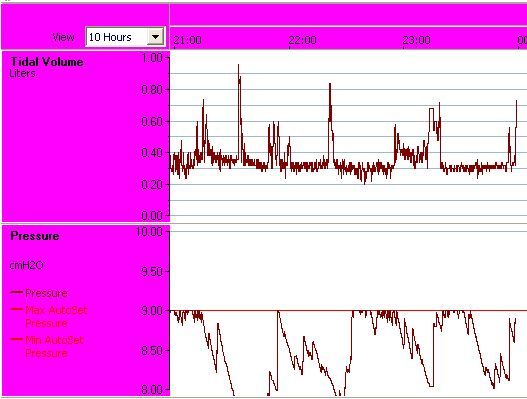Click the 8.50 pressure axis label
The image size is (527, 399).
[x=152, y=351]
